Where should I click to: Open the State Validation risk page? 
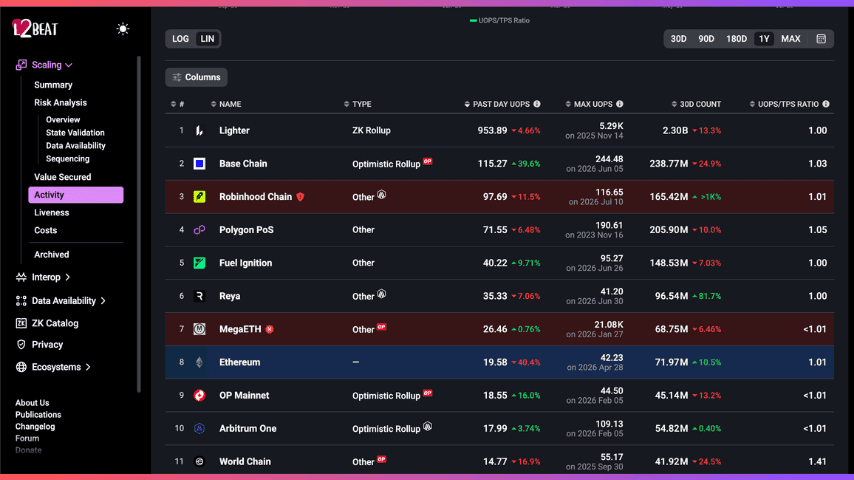pyautogui.click(x=75, y=132)
